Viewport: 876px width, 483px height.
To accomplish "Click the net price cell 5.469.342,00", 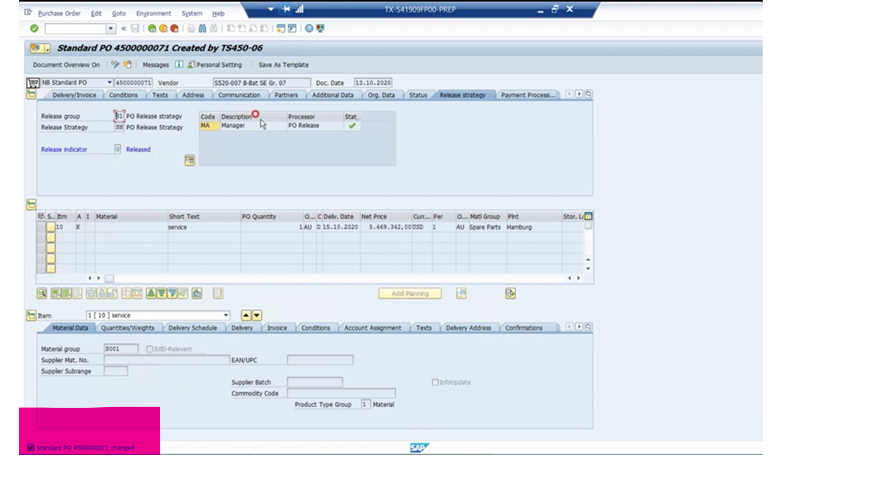I will 386,227.
